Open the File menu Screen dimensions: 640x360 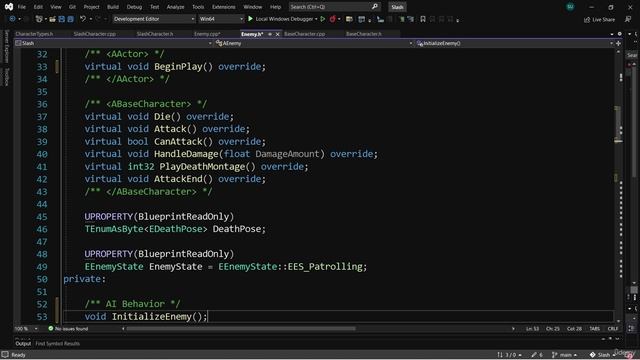[x=22, y=7]
